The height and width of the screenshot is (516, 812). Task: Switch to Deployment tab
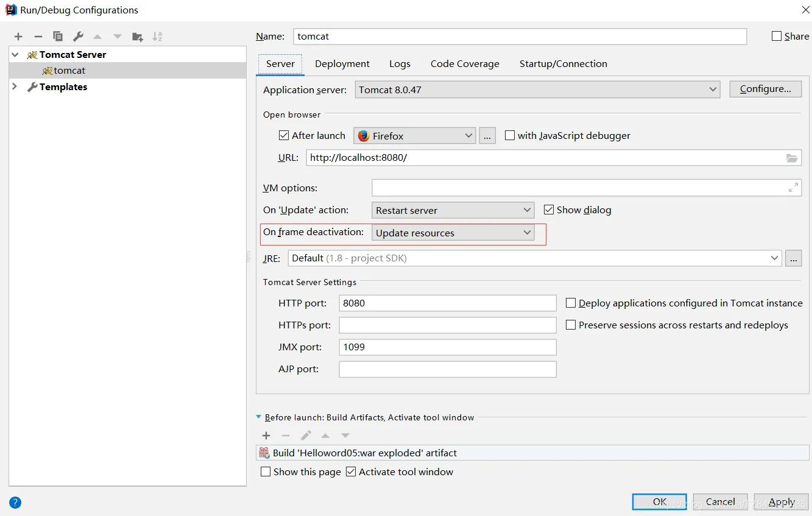coord(342,64)
